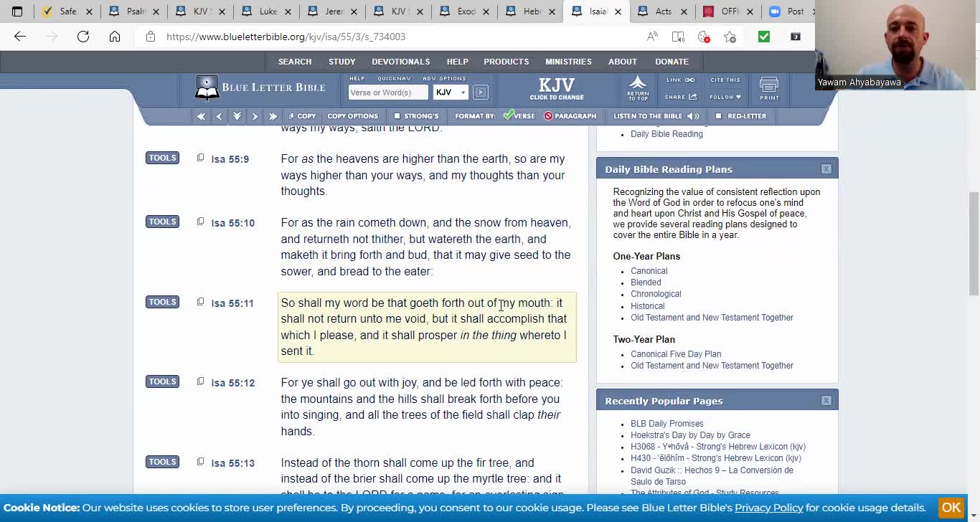Toggle Listen to the Bible audio
Image resolution: width=980 pixels, height=522 pixels.
click(x=656, y=116)
